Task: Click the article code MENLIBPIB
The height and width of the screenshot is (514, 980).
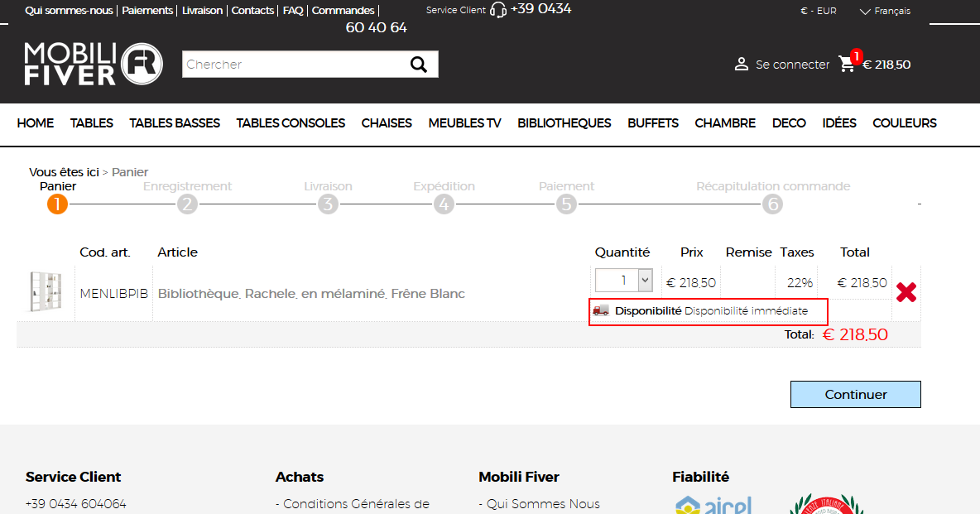Action: 113,293
